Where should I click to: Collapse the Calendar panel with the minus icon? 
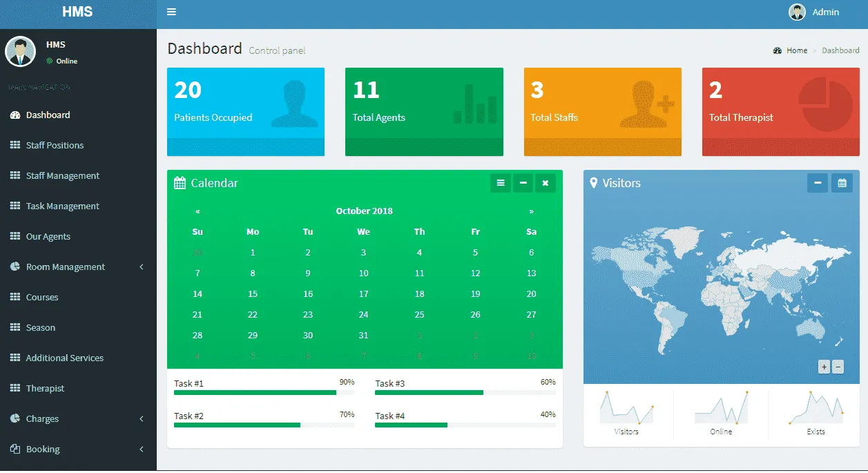click(523, 183)
